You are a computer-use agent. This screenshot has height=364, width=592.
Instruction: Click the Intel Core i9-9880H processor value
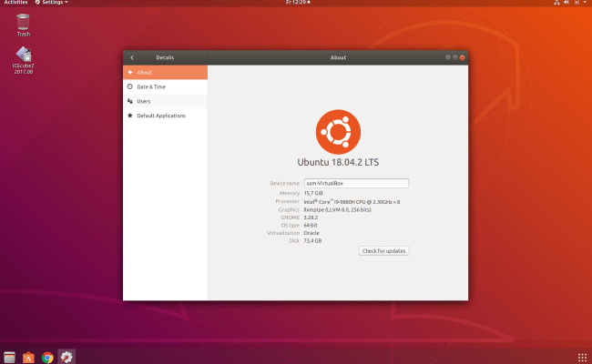[x=352, y=202]
